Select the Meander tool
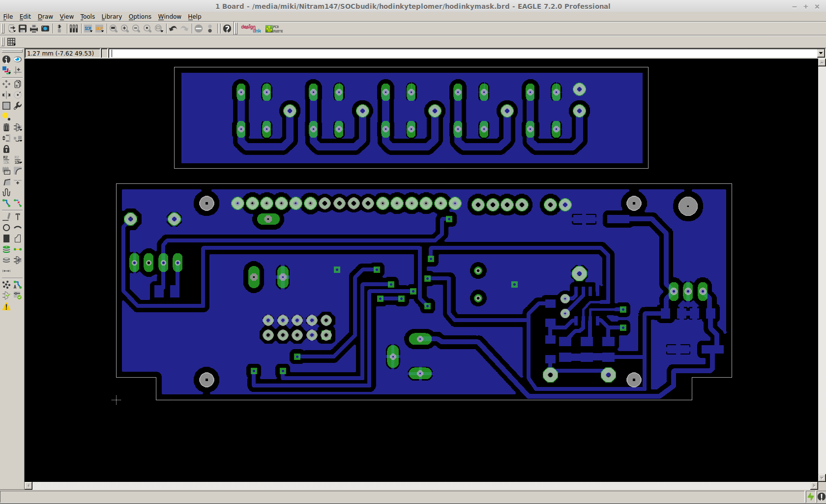 click(6, 192)
